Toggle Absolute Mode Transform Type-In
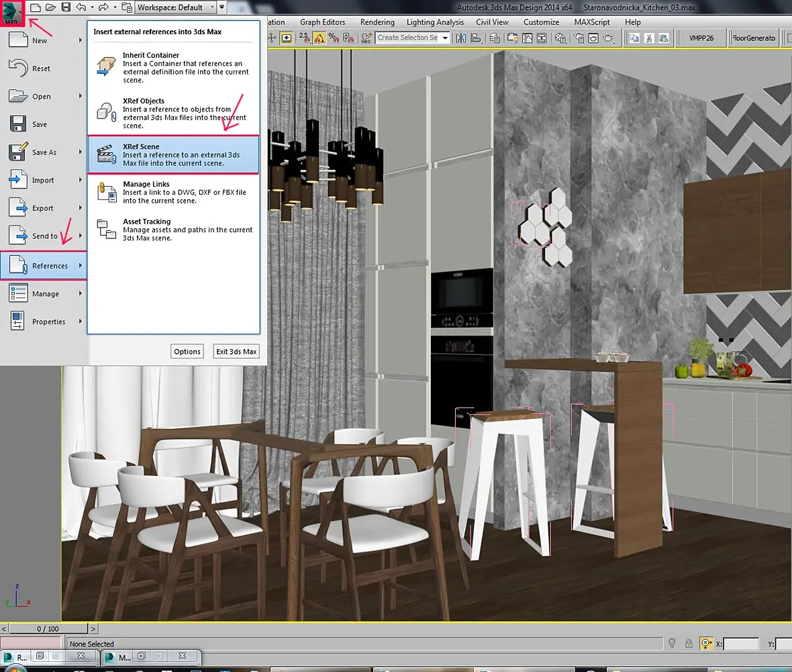This screenshot has width=792, height=672. coord(706,643)
